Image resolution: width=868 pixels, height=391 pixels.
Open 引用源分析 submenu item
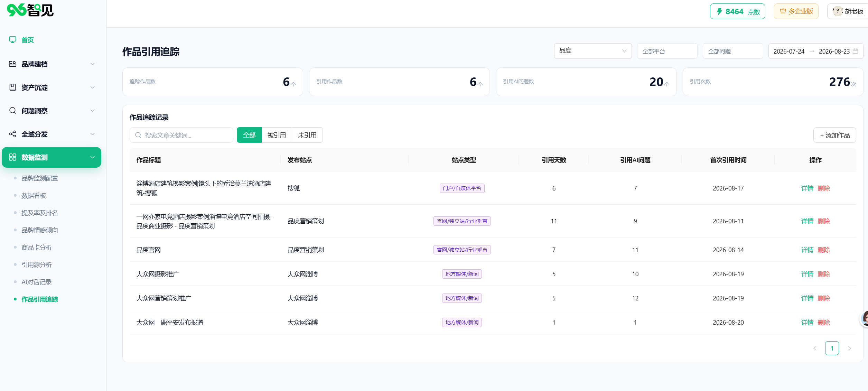click(x=37, y=265)
